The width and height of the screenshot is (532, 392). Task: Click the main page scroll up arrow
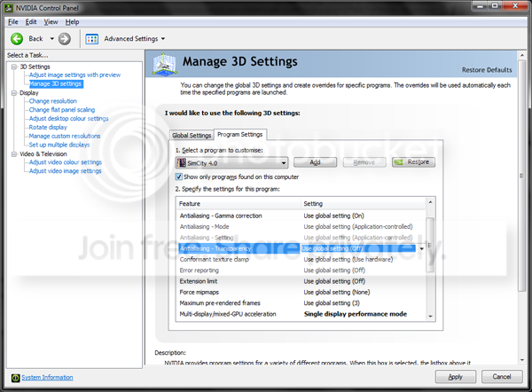click(522, 55)
